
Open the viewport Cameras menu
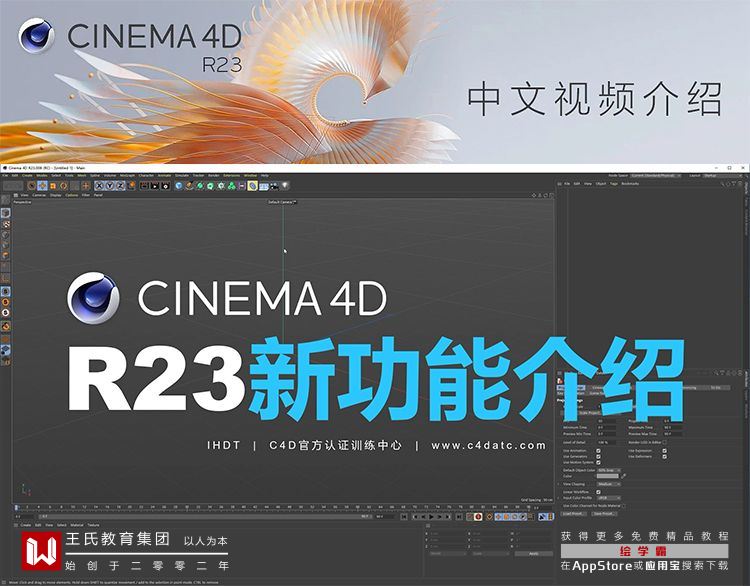[39, 195]
